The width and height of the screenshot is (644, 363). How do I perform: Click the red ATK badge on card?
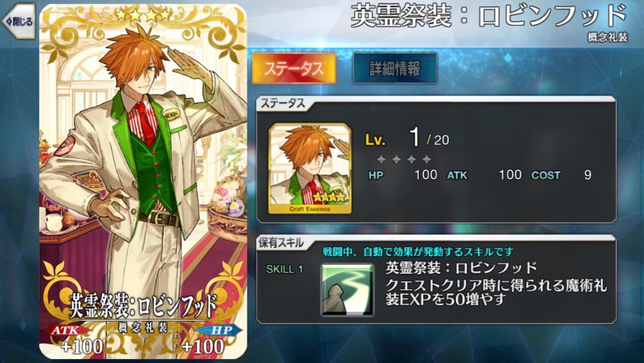pos(68,329)
